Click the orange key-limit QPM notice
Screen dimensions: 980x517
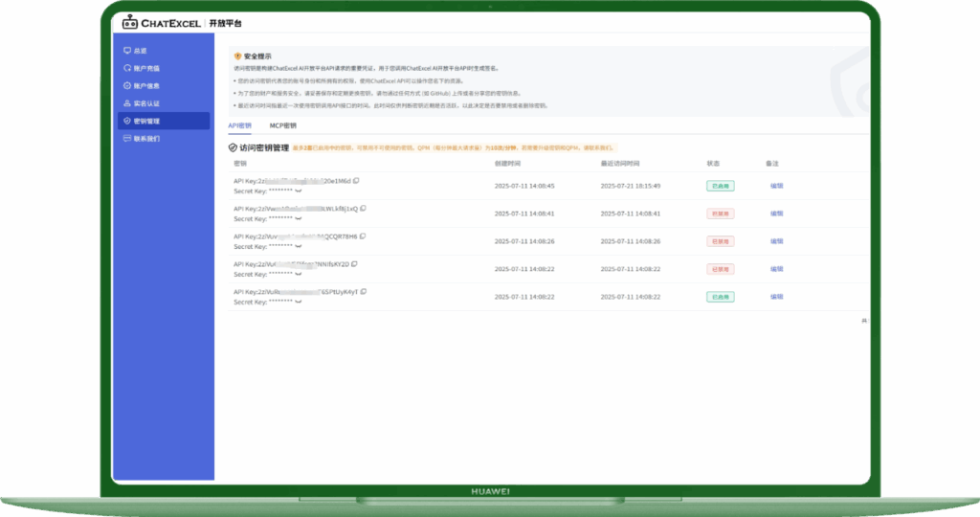click(454, 148)
